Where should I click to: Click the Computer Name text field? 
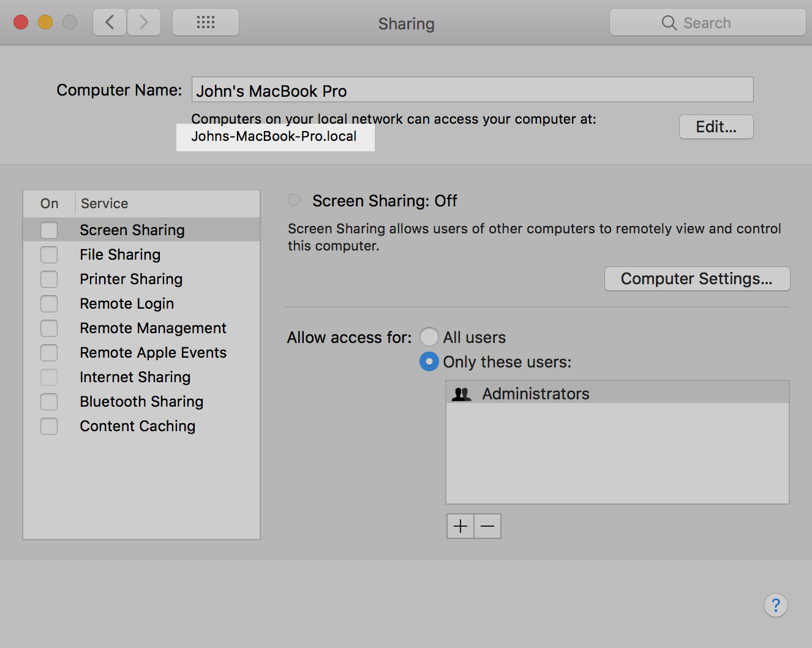tap(472, 90)
